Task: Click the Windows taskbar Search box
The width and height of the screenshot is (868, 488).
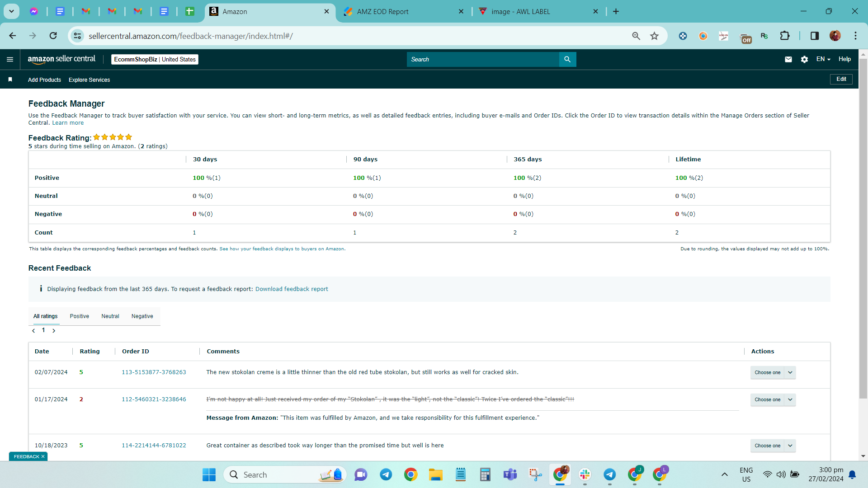Action: point(285,474)
